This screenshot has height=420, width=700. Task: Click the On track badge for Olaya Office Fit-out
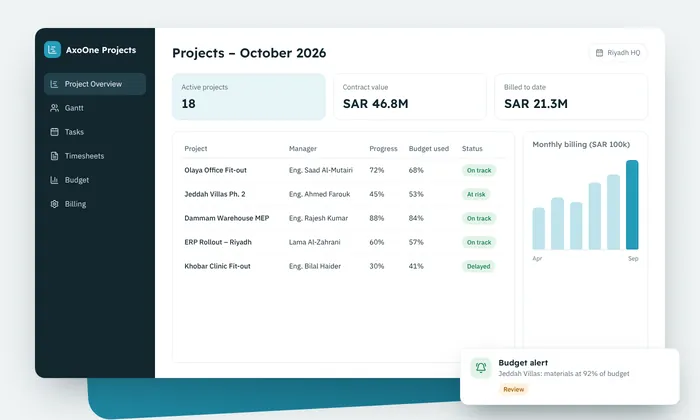tap(479, 170)
